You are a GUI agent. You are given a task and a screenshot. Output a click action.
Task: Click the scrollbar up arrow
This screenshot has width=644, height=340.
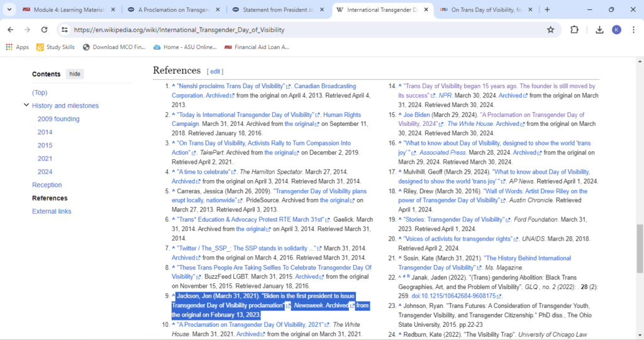[640, 62]
